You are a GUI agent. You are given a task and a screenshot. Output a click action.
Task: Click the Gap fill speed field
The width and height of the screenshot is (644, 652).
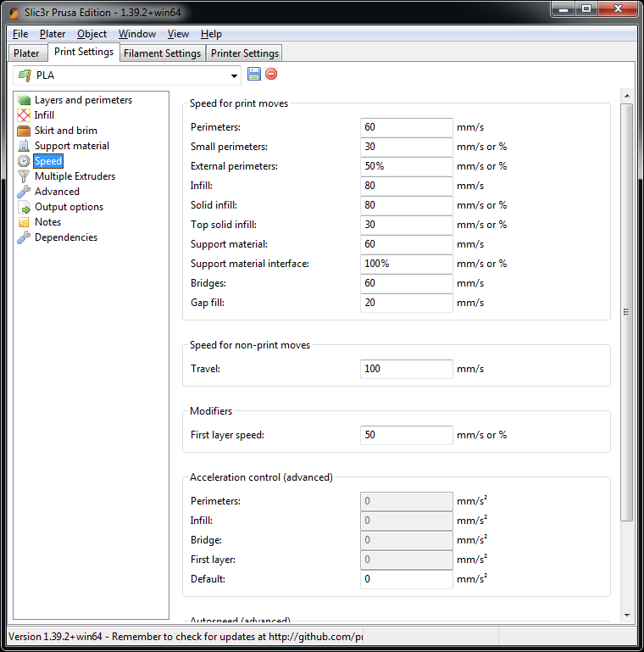point(407,303)
